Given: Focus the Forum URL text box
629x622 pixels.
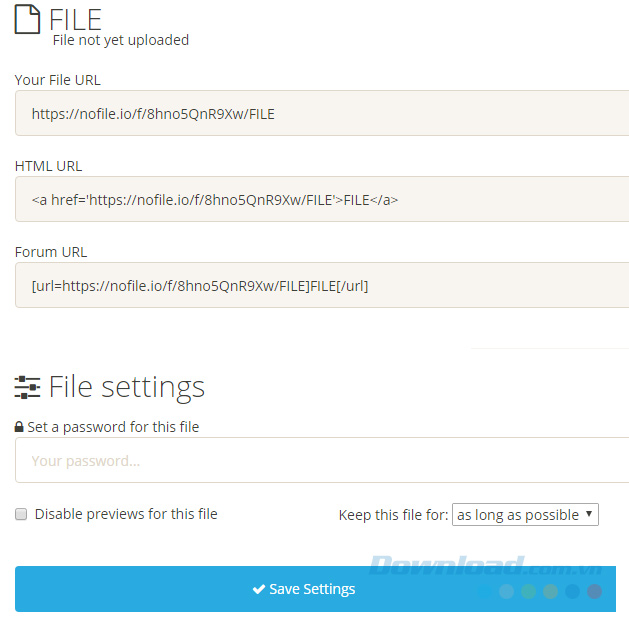Looking at the screenshot, I should point(320,285).
